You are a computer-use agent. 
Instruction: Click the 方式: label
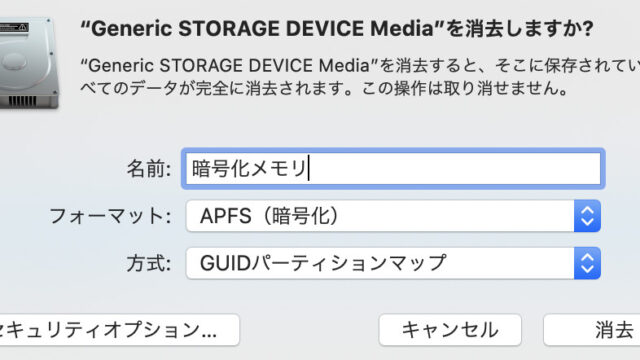[x=149, y=263]
